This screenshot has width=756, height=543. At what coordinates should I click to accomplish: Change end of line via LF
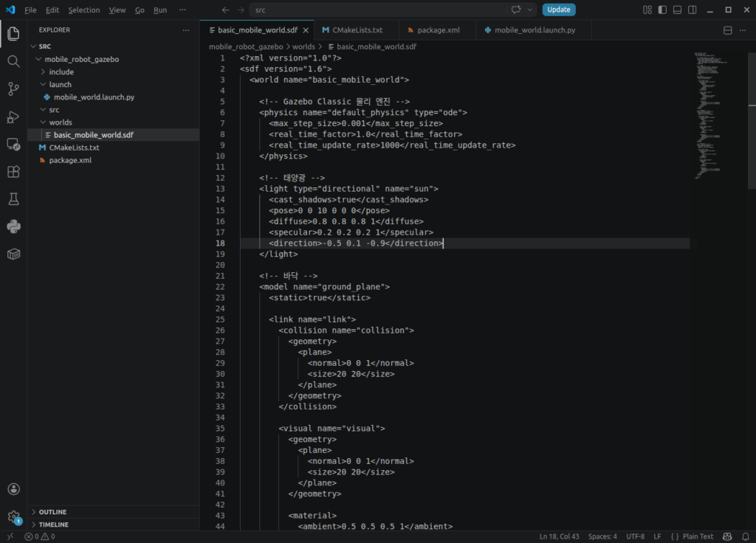click(657, 536)
